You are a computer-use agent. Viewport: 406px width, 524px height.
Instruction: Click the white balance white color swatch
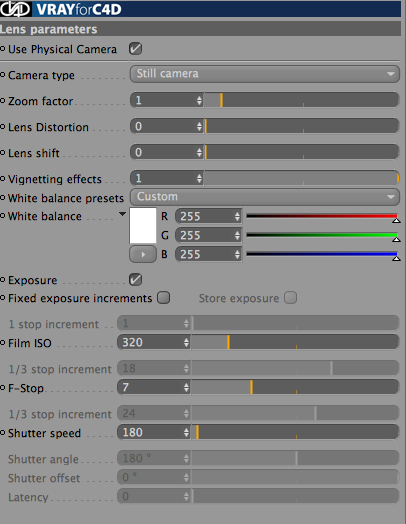(143, 226)
